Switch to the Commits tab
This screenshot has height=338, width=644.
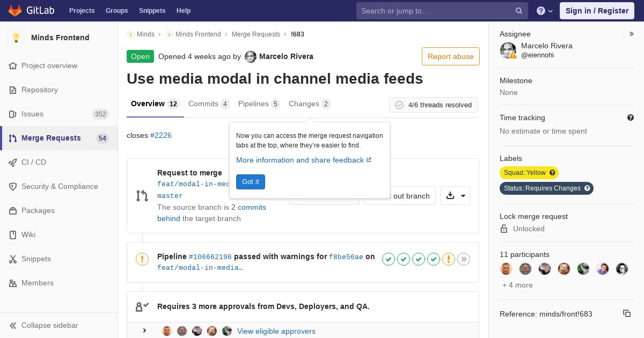(209, 104)
